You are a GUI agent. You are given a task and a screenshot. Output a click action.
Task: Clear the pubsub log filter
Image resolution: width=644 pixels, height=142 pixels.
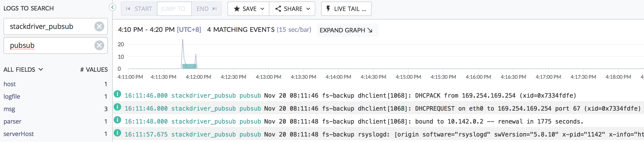click(x=99, y=45)
